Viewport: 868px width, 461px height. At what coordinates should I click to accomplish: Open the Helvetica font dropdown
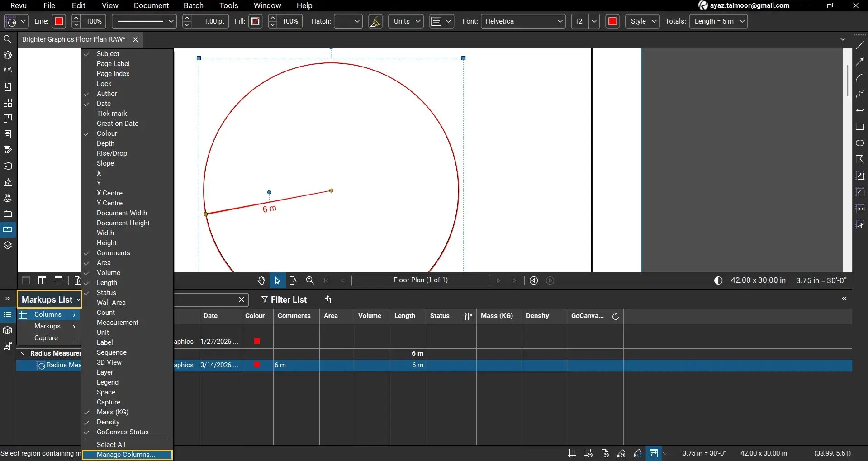click(522, 21)
